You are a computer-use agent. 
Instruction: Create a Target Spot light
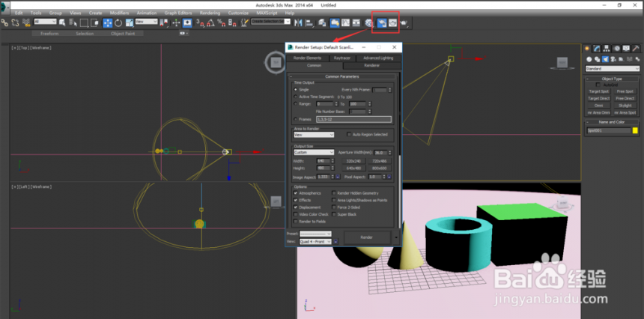coord(599,91)
